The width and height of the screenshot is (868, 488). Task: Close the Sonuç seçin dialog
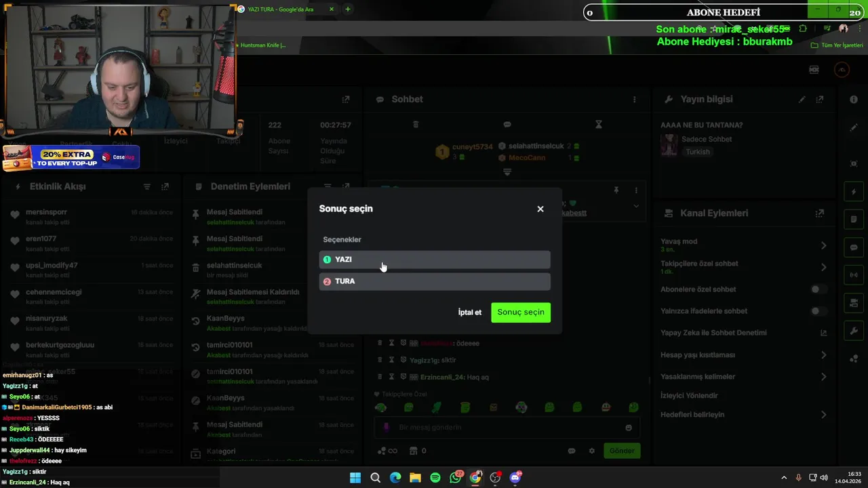pos(540,209)
